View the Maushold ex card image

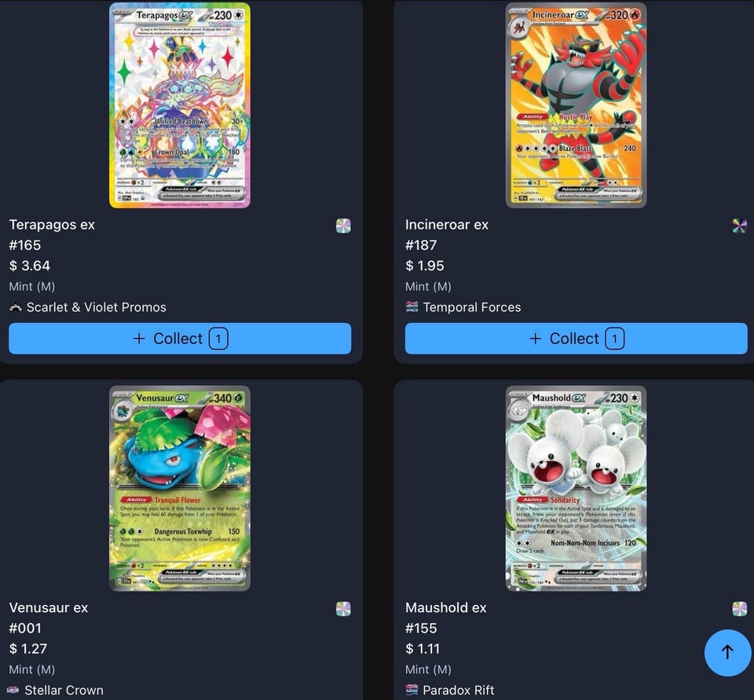(x=576, y=489)
